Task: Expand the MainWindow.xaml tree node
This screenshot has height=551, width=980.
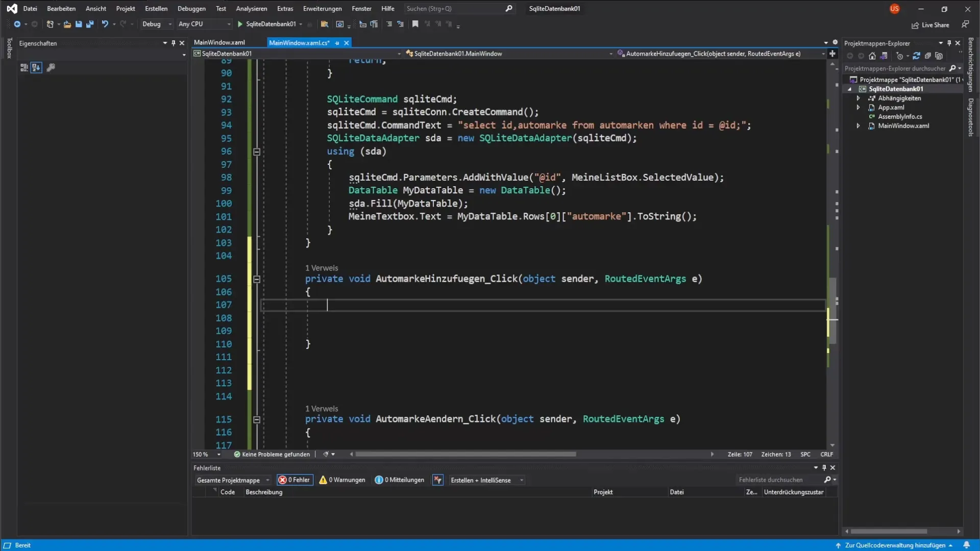Action: point(858,126)
